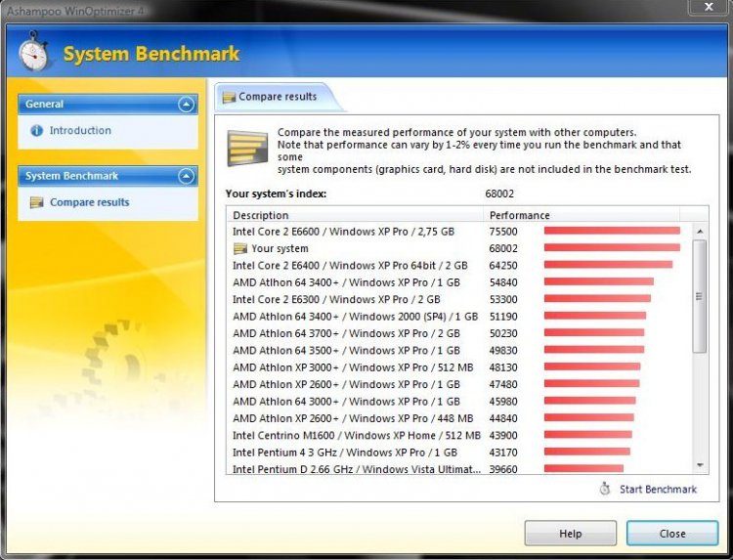Viewport: 733px width, 560px height.
Task: Click the red performance bar for 43170
Action: click(x=587, y=452)
